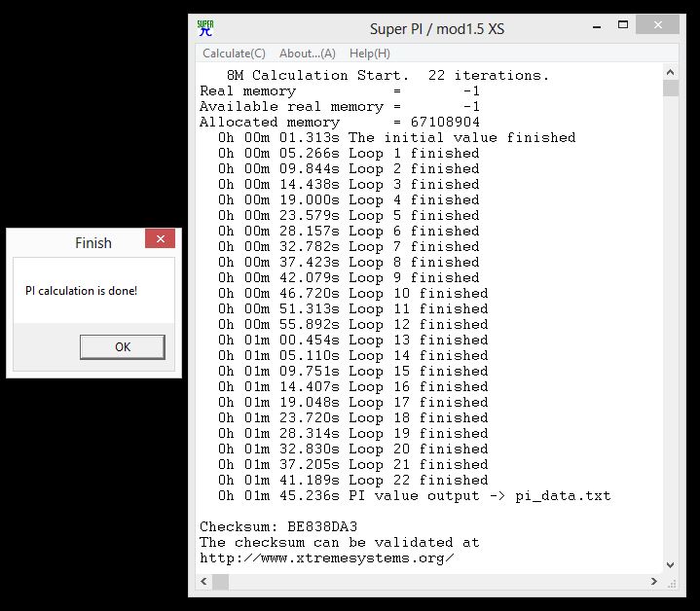
Task: Click the xtremesystems.org URL text
Action: [x=326, y=558]
